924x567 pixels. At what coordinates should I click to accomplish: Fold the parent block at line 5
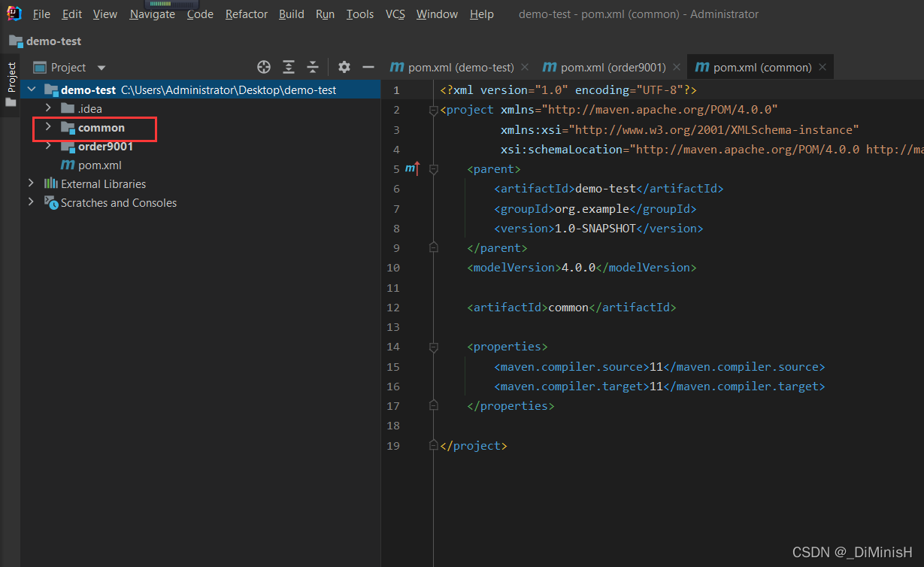[433, 169]
